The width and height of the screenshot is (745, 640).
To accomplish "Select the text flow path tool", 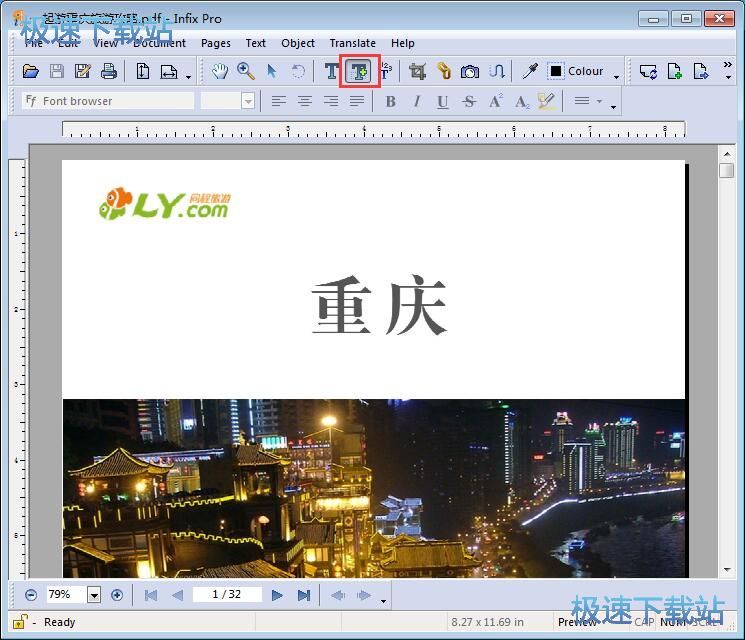I will [497, 72].
